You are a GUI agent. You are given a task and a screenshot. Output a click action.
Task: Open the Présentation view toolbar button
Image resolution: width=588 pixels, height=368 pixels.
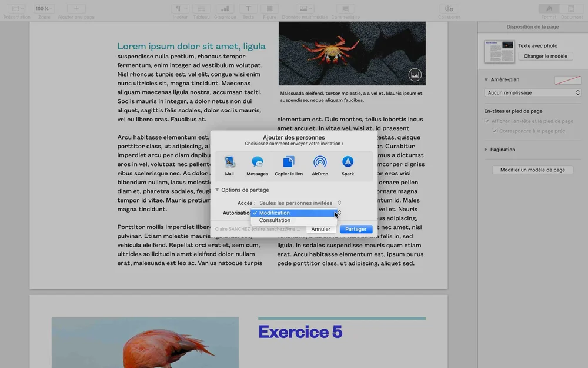17,9
